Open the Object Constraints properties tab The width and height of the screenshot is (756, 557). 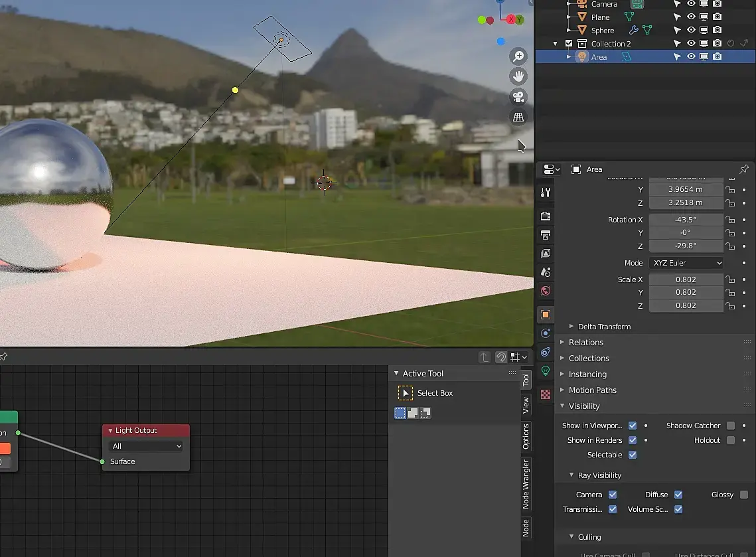click(546, 352)
